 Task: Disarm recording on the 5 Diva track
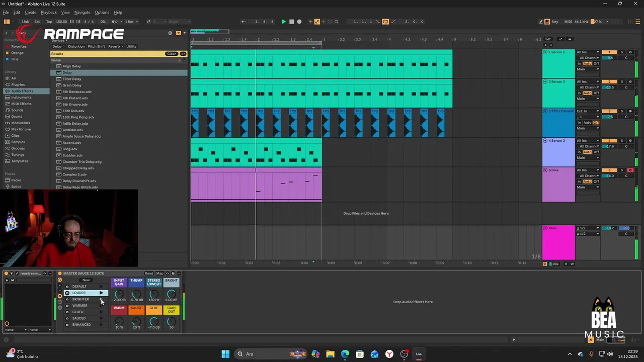(630, 170)
